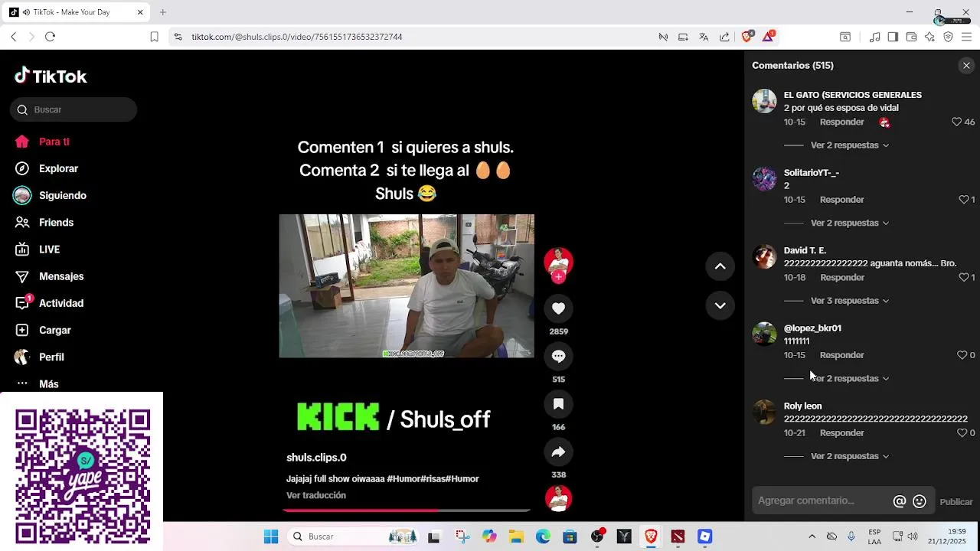The image size is (980, 551).
Task: Expand 3 replies under David T. E.'s comment
Action: point(850,301)
